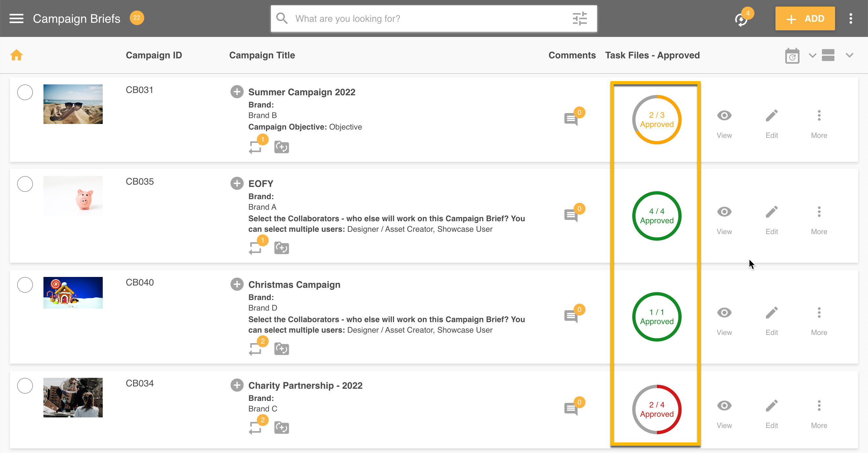This screenshot has width=868, height=453.
Task: Select the CB040 row radio button
Action: [x=25, y=285]
